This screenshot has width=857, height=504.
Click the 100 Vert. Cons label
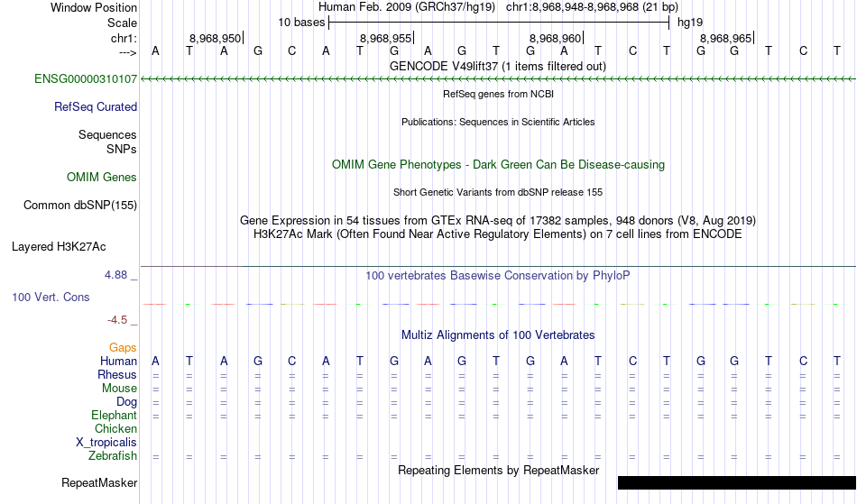(51, 297)
